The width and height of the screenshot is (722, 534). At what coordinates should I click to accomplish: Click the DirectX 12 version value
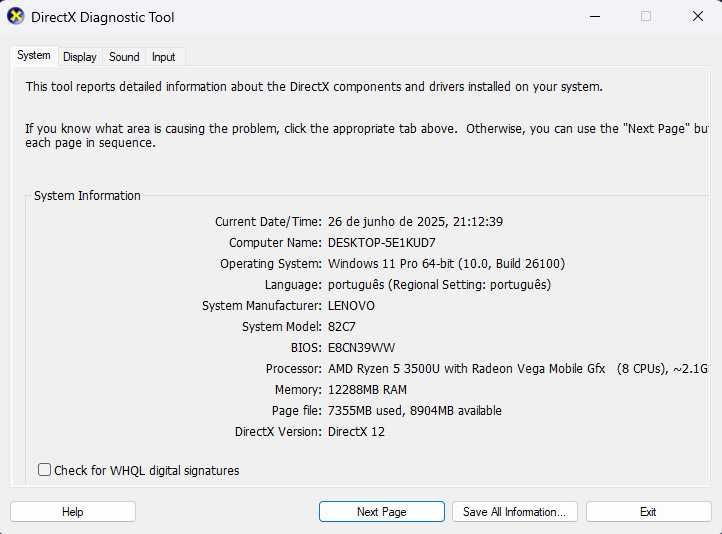pyautogui.click(x=356, y=432)
